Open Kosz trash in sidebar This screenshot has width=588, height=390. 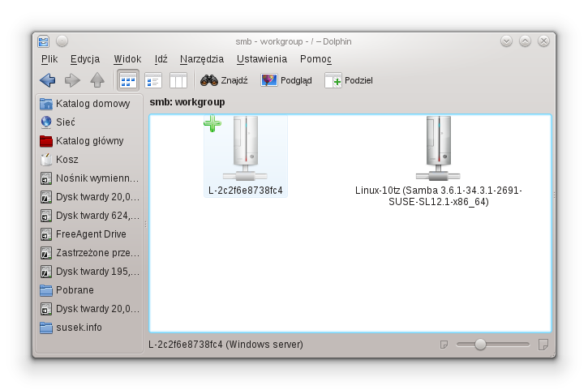pos(67,160)
